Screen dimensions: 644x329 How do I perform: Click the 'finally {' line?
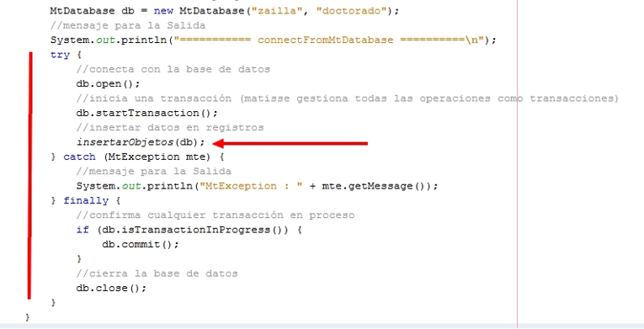coord(85,201)
